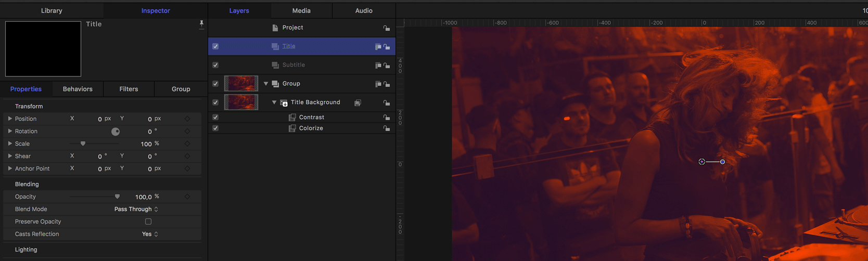Switch to the Library tab
The image size is (868, 261).
[x=52, y=10]
